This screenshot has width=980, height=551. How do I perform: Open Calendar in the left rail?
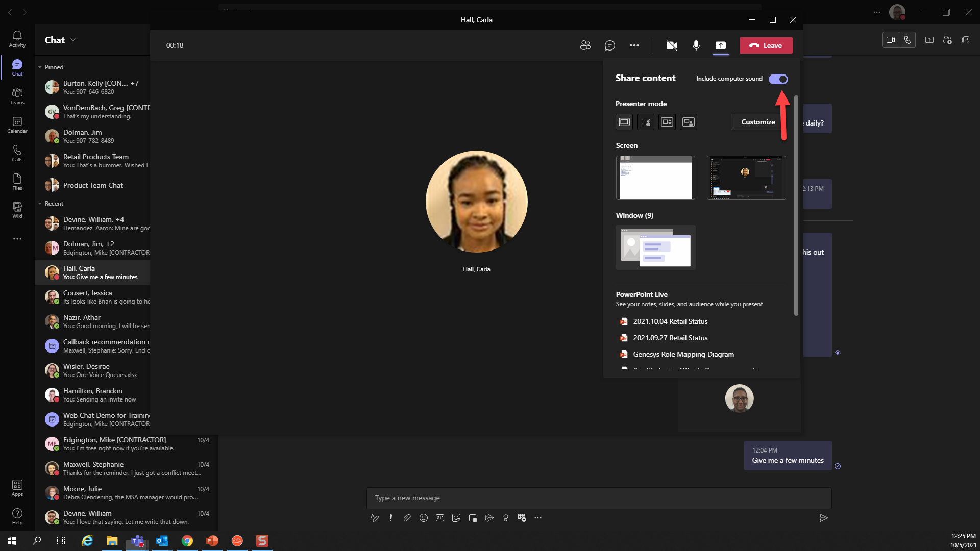tap(17, 124)
